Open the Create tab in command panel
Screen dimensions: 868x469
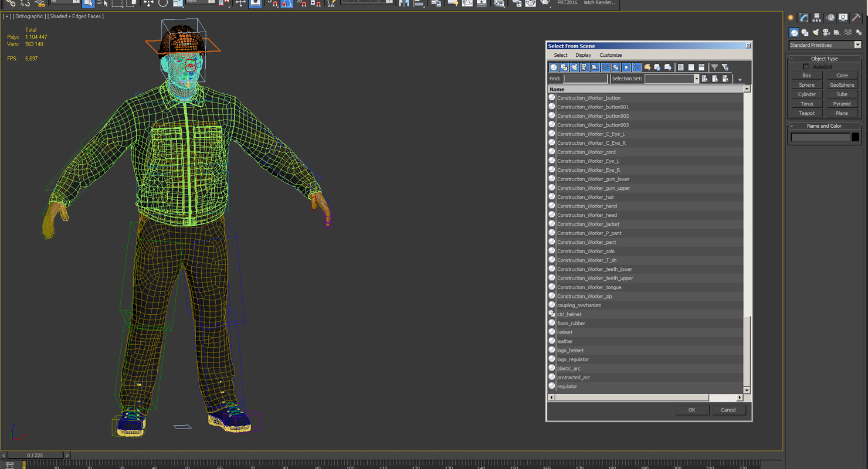[x=791, y=18]
